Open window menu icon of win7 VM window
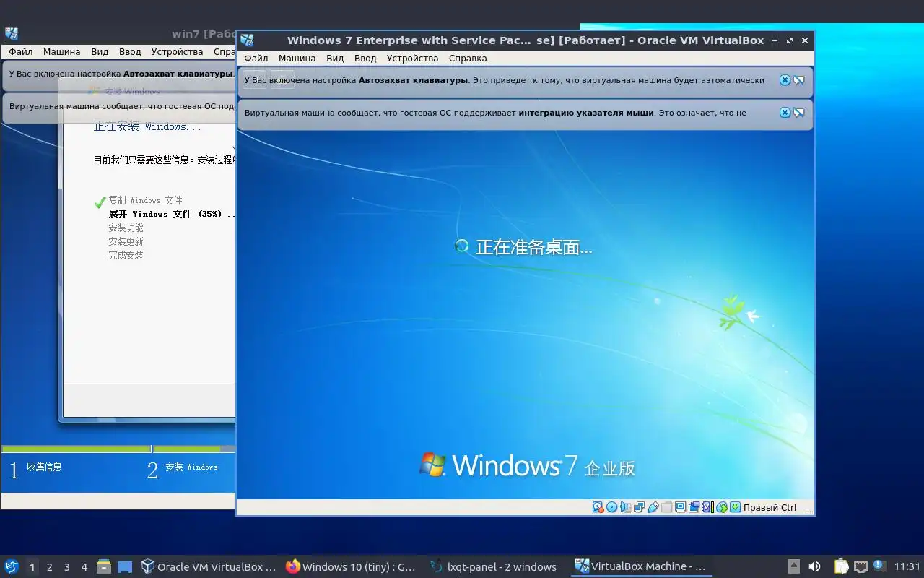The width and height of the screenshot is (924, 578). point(11,33)
